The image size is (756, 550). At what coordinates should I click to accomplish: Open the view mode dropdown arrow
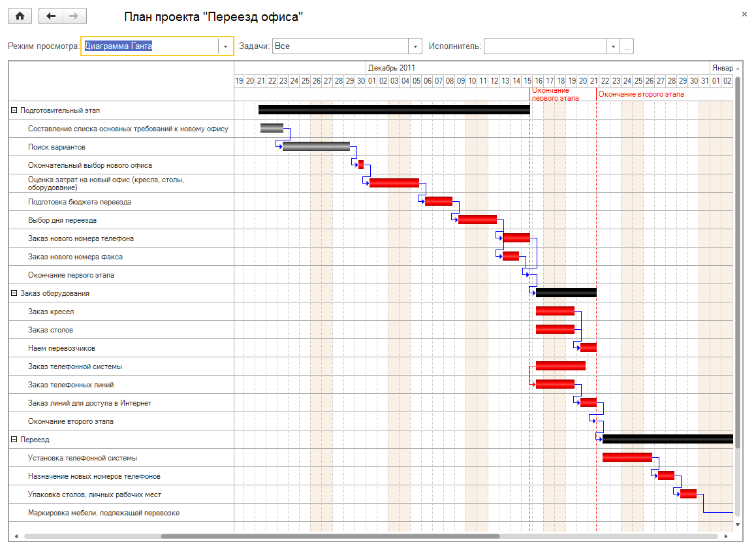225,46
